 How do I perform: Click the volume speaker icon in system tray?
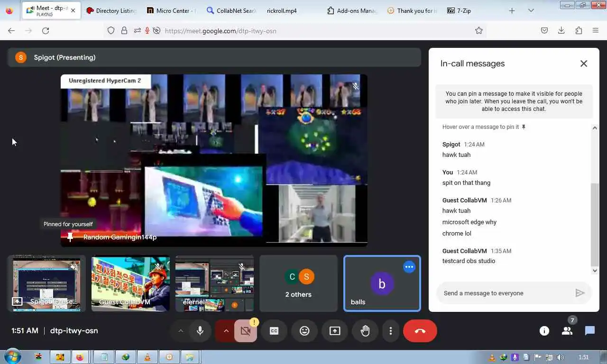tap(561, 357)
